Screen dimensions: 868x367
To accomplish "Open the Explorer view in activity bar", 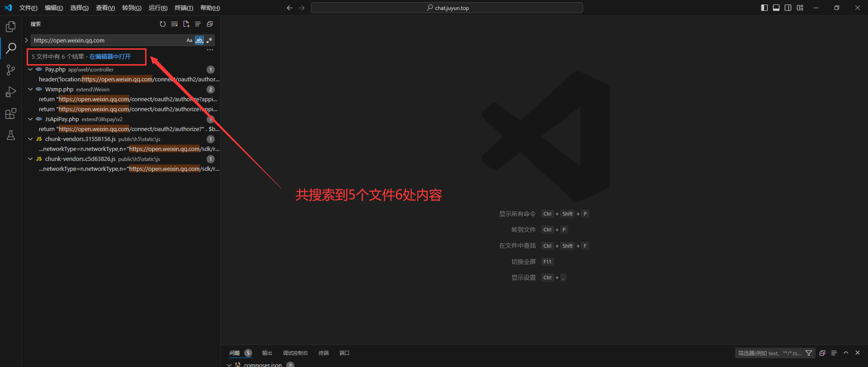I will point(11,27).
